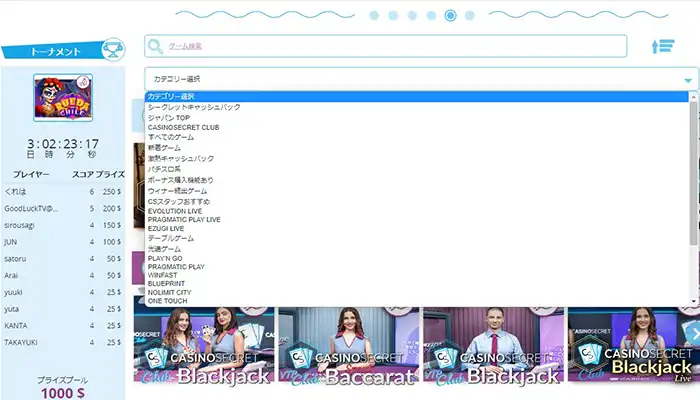Select PRAGMATIC PLAY LIVE category
The width and height of the screenshot is (700, 400).
[x=184, y=220]
